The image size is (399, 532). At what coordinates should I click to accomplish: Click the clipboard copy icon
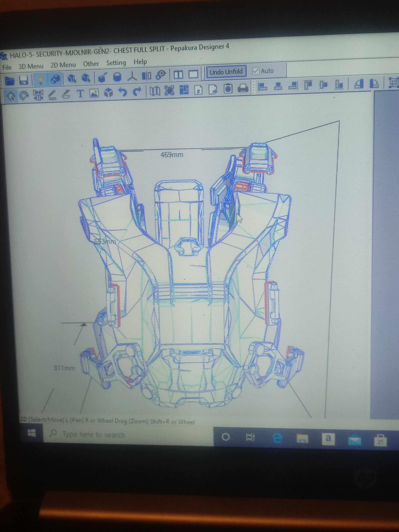[x=228, y=89]
